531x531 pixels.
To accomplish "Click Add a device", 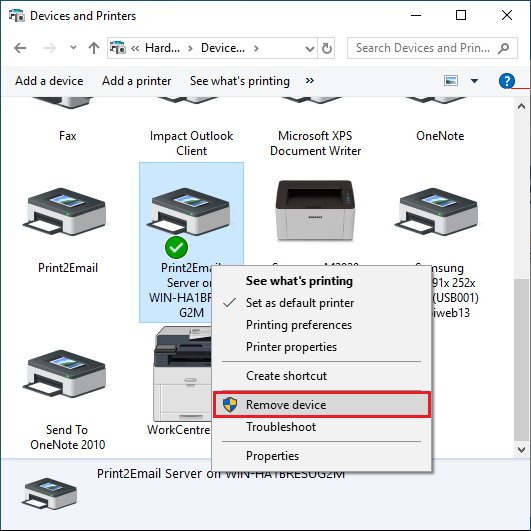I will (49, 81).
